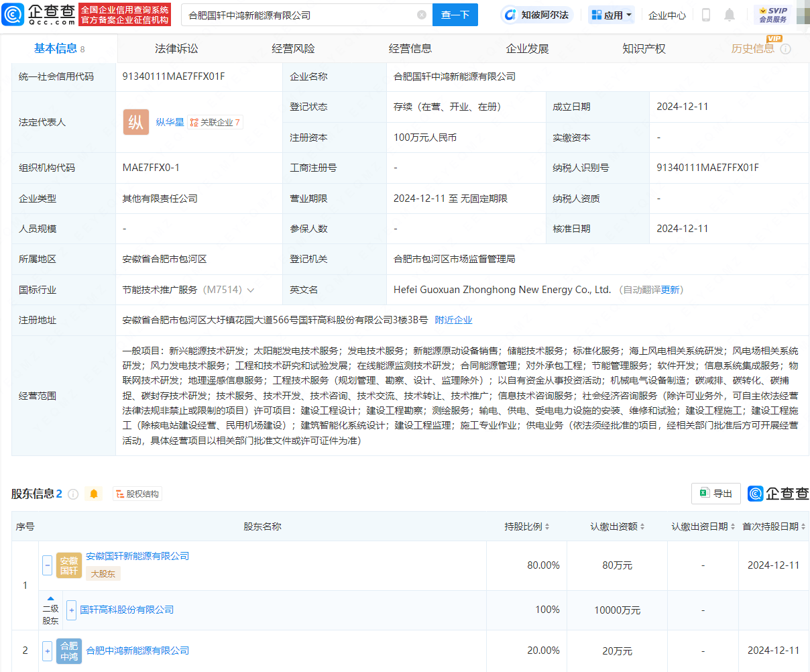The width and height of the screenshot is (810, 672).
Task: View notifications via the header bell icon
Action: (x=730, y=15)
